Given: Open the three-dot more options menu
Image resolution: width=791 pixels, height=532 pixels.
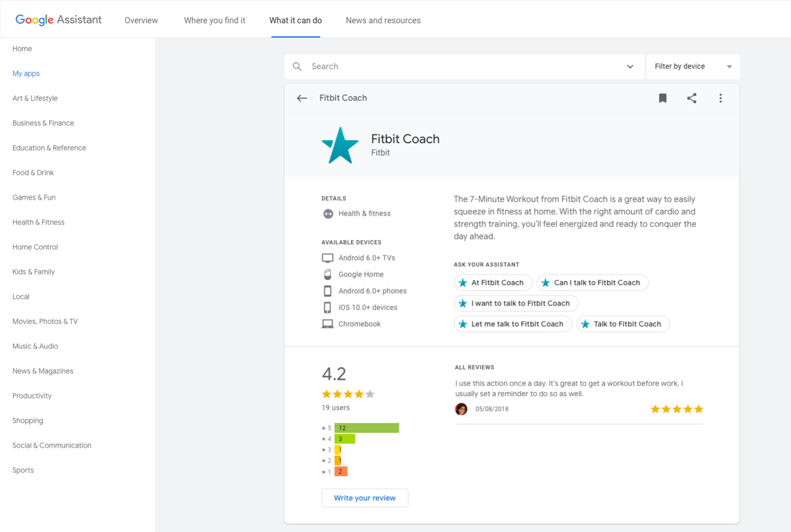Looking at the screenshot, I should point(720,98).
